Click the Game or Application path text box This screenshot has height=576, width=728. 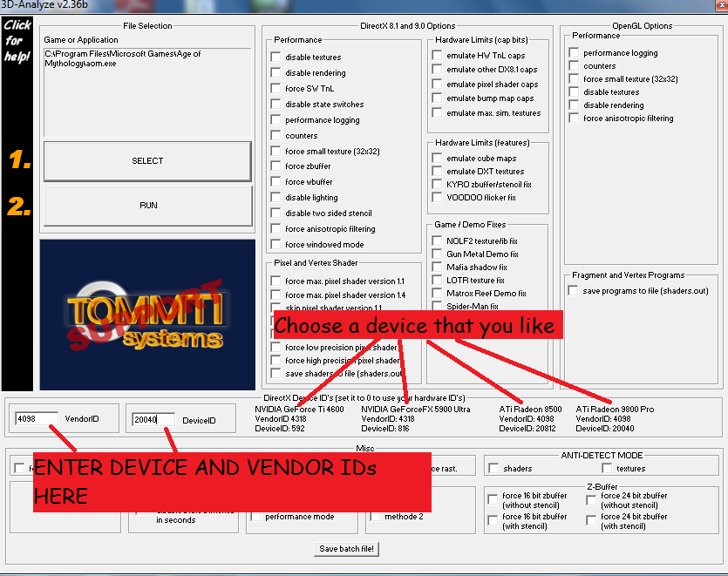pos(147,91)
